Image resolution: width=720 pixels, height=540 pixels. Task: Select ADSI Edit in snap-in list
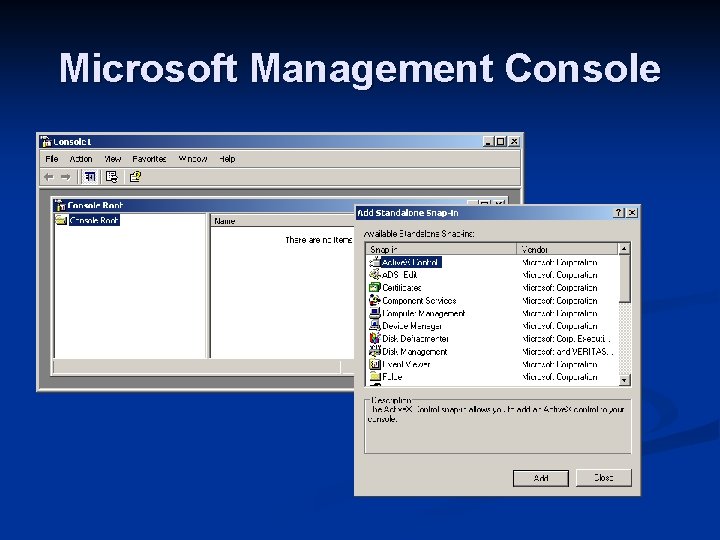[x=399, y=275]
